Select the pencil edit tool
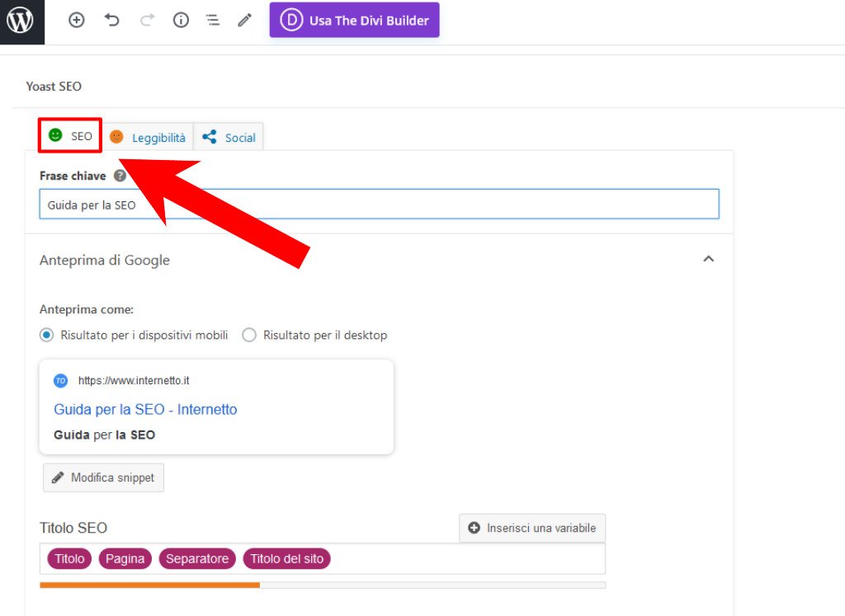 244,21
